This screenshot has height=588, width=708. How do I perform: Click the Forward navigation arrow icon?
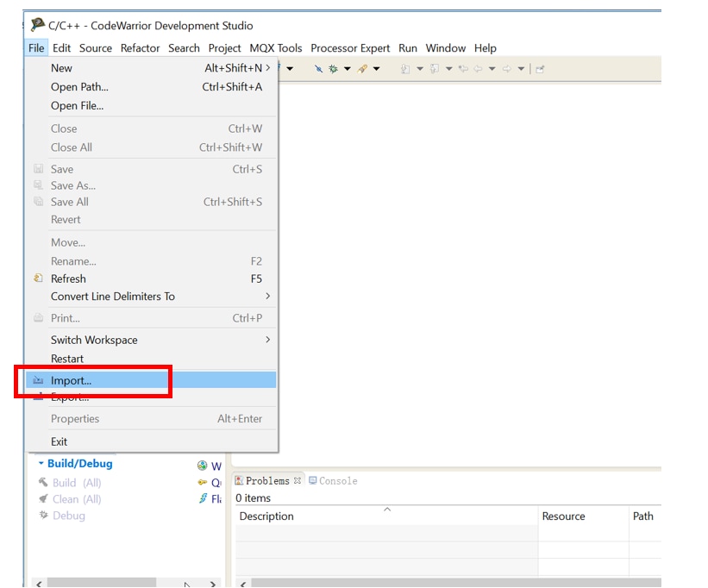[507, 69]
